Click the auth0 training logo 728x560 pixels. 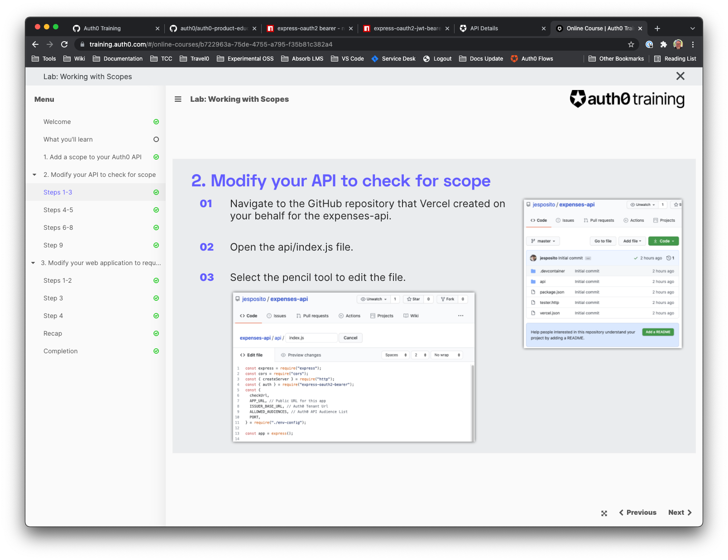(x=627, y=99)
